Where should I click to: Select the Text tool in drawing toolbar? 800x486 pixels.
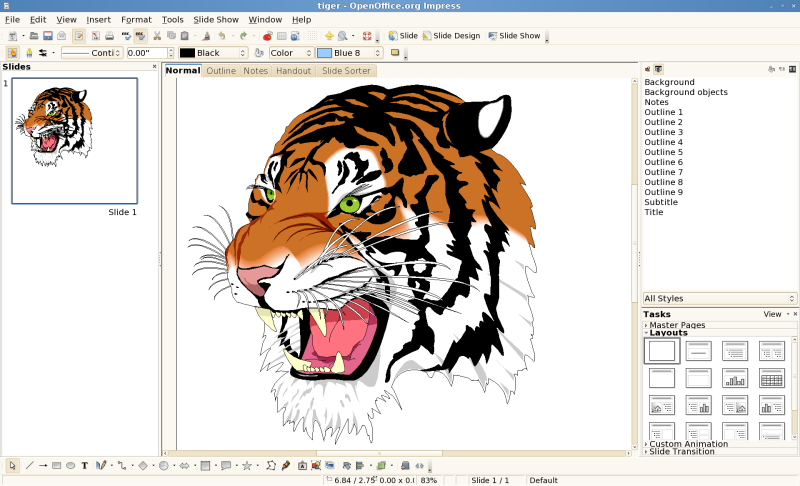(x=85, y=465)
